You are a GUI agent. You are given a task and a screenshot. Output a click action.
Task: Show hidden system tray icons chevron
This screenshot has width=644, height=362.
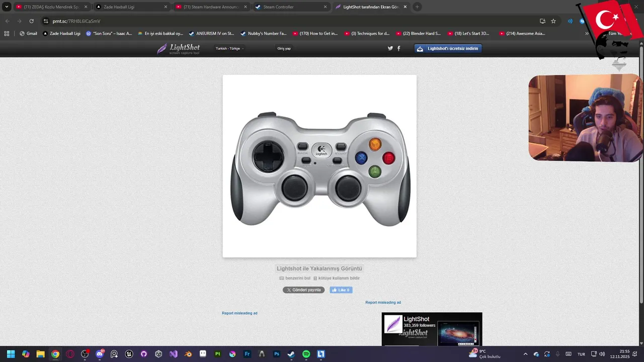525,354
